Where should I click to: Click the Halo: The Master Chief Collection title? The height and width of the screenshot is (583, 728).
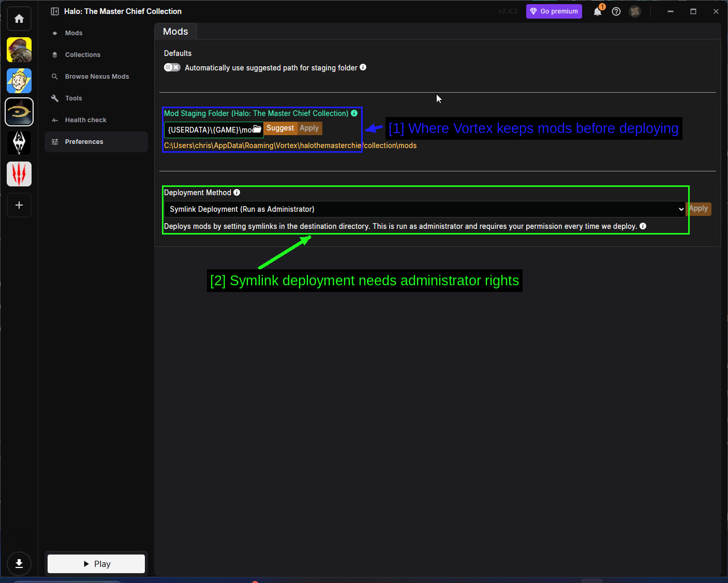point(123,11)
